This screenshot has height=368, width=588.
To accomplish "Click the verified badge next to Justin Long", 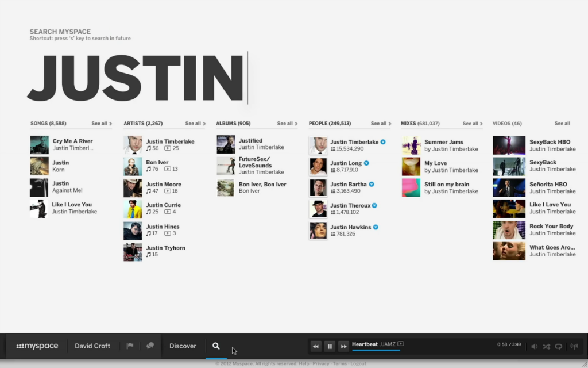I will tap(366, 163).
